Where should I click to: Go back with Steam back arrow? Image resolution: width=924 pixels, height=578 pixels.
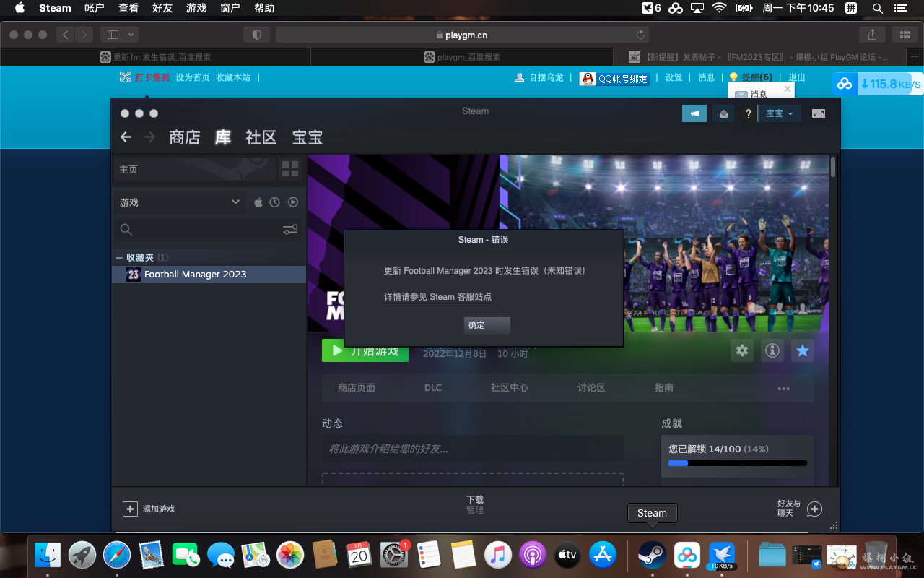(x=126, y=137)
